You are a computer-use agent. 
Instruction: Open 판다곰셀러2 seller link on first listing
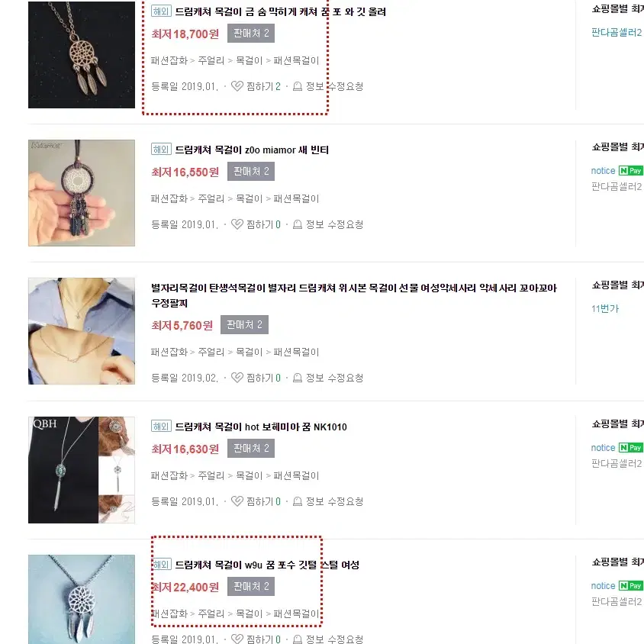point(616,33)
